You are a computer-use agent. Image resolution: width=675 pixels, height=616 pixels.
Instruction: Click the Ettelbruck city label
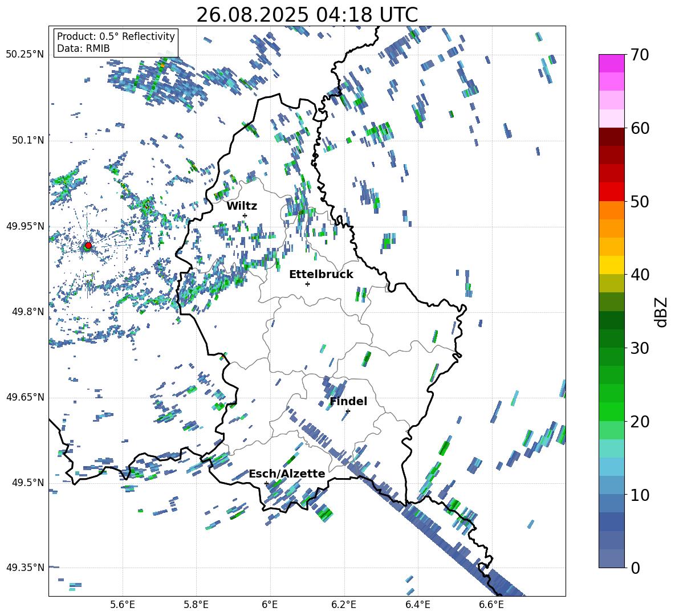(321, 275)
